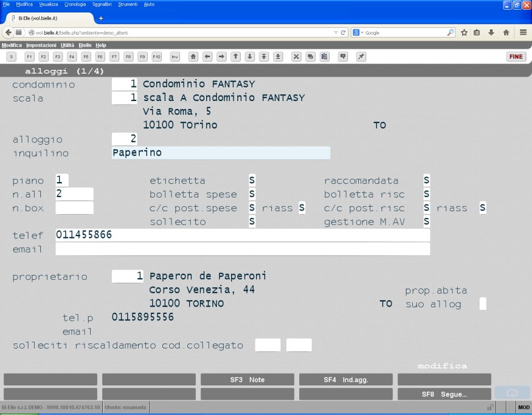This screenshot has height=415, width=532.
Task: Click the browser bookmark star icon
Action: click(x=464, y=32)
